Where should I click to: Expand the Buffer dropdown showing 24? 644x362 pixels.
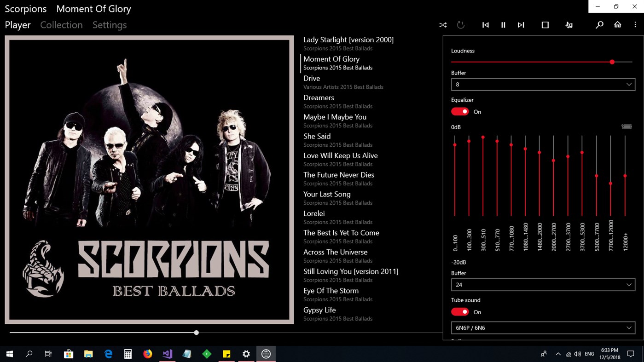[x=543, y=285]
